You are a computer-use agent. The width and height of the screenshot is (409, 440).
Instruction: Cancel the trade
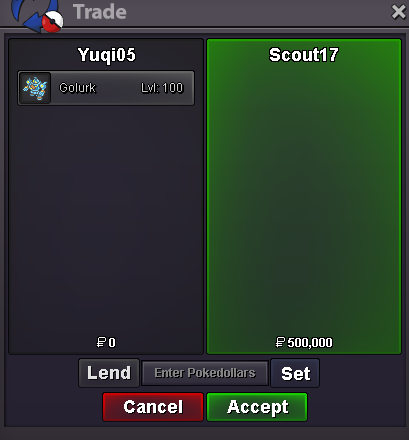pos(153,407)
